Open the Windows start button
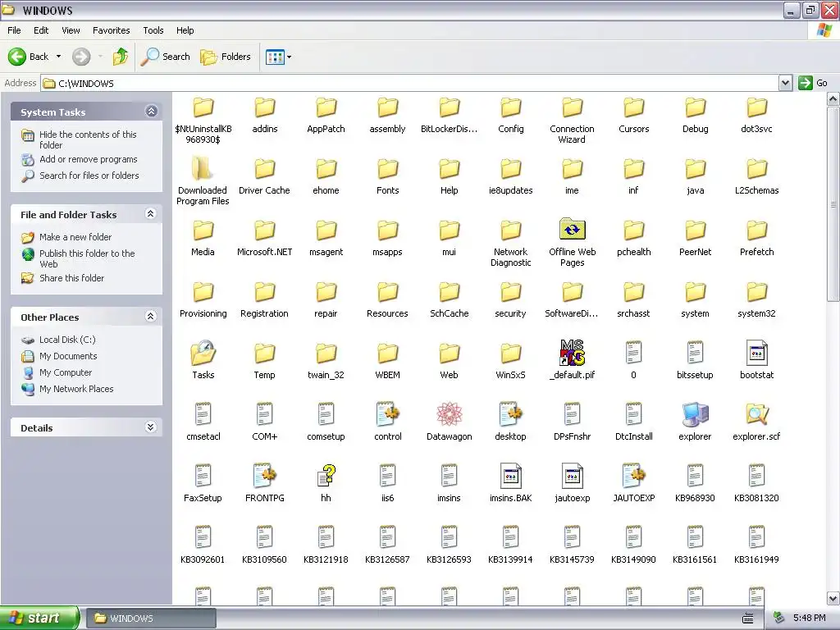This screenshot has width=840, height=630. click(39, 619)
